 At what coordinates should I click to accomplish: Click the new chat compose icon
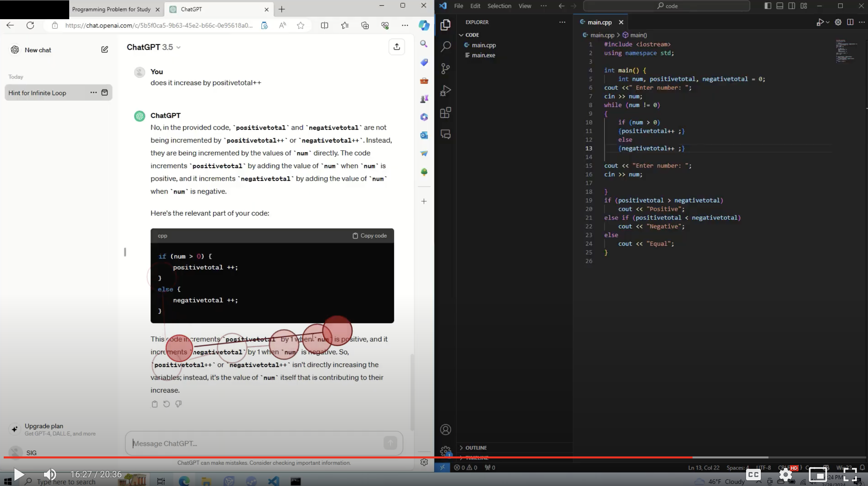104,50
